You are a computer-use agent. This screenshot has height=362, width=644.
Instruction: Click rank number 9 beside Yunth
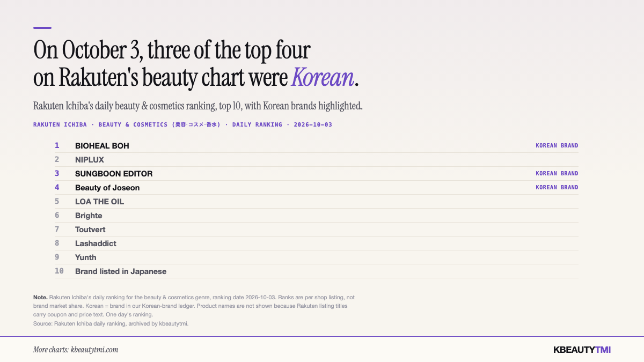pos(57,257)
